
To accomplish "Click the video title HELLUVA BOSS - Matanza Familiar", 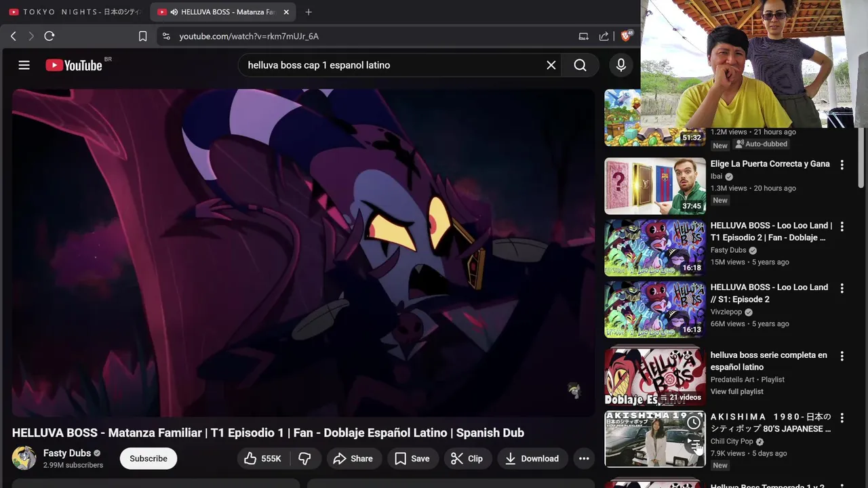I will (x=268, y=432).
